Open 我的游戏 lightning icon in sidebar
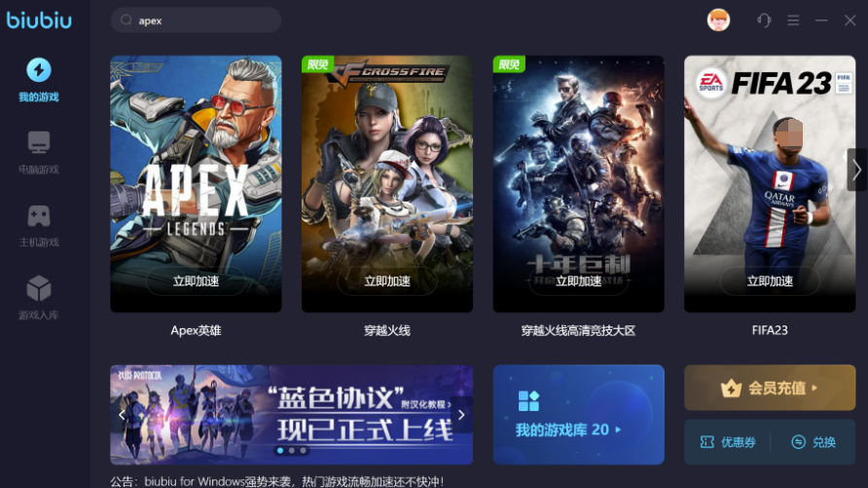This screenshot has height=488, width=868. [39, 70]
